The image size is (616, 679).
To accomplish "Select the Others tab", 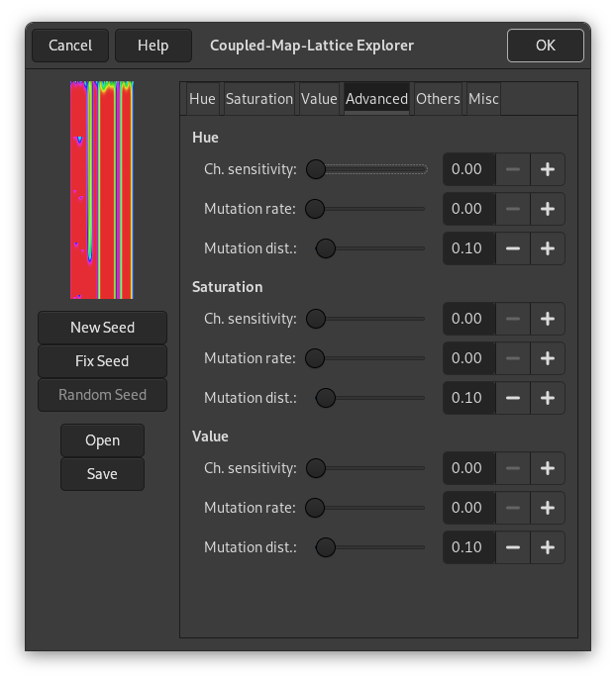I will coord(438,99).
